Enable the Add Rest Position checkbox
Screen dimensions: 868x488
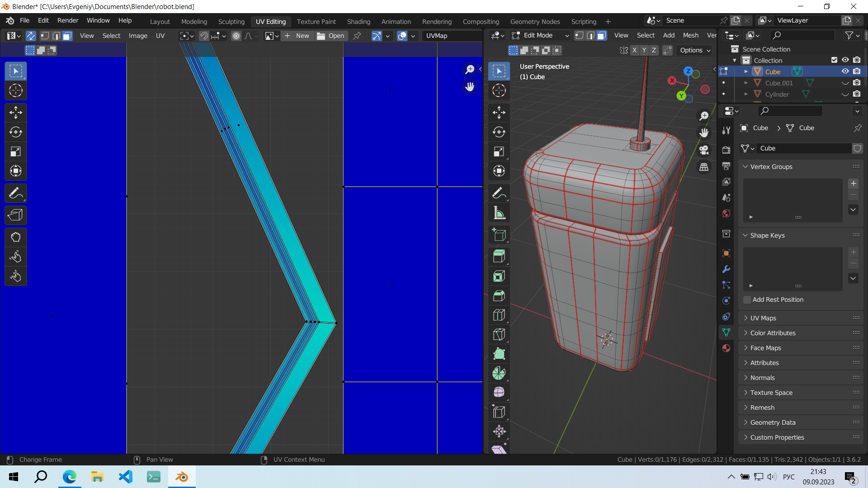point(747,300)
